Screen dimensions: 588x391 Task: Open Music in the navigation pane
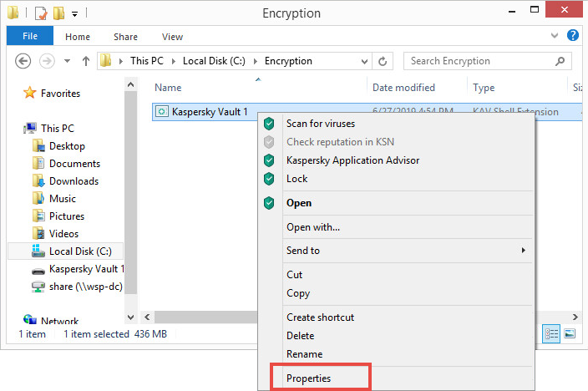click(54, 199)
